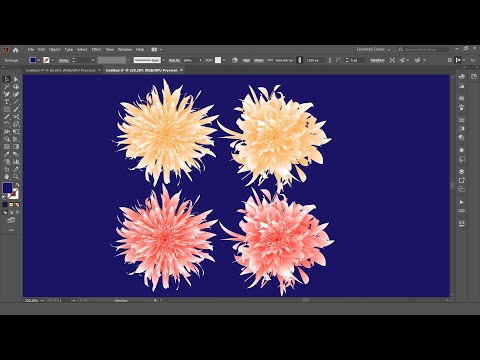Click the horizontal scrollbar thumb

(306, 300)
